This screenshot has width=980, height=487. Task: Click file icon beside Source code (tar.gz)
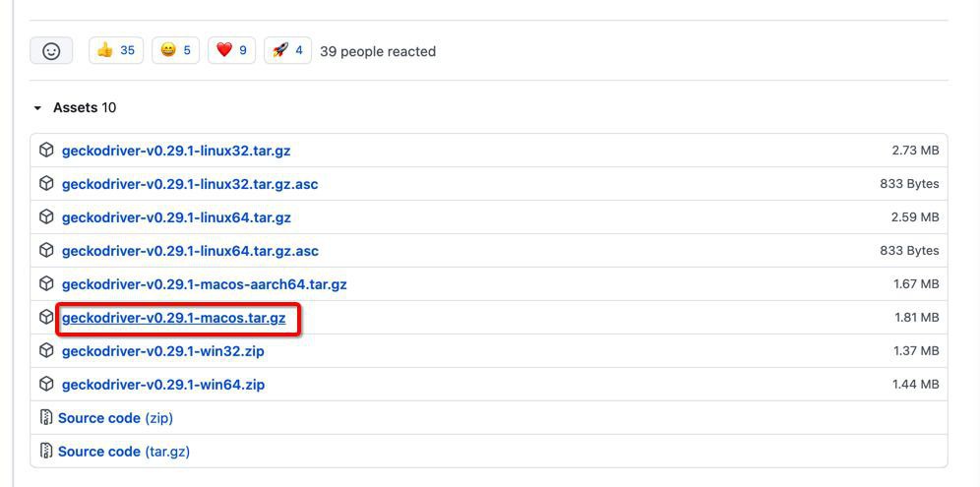click(46, 451)
